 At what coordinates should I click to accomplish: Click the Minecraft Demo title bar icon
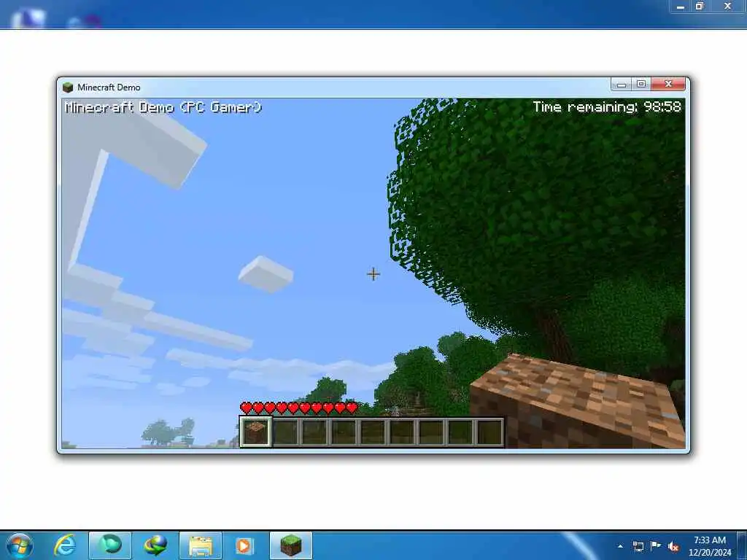[68, 87]
